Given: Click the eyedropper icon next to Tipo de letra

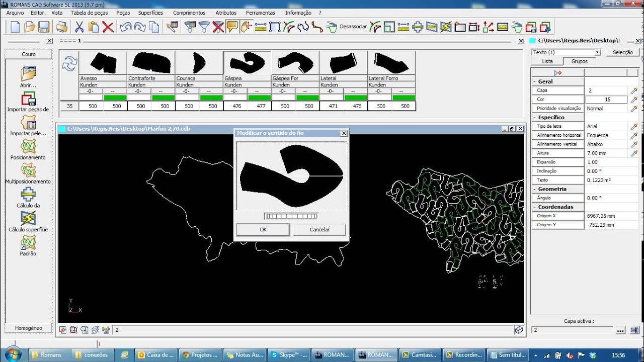Looking at the screenshot, I should point(634,126).
